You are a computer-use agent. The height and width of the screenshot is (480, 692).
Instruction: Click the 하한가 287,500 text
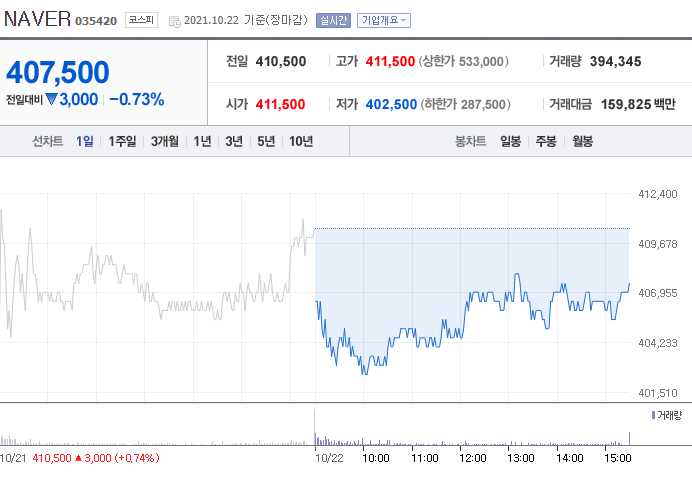(x=466, y=105)
